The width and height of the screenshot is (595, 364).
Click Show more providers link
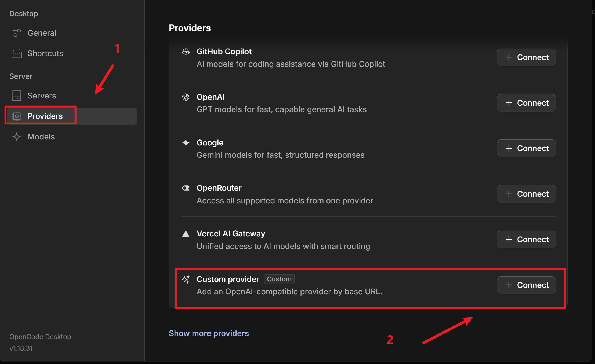(209, 333)
